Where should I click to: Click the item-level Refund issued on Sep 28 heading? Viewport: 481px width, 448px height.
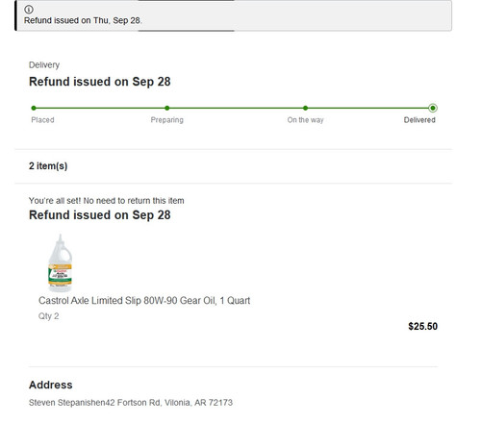[x=100, y=215]
